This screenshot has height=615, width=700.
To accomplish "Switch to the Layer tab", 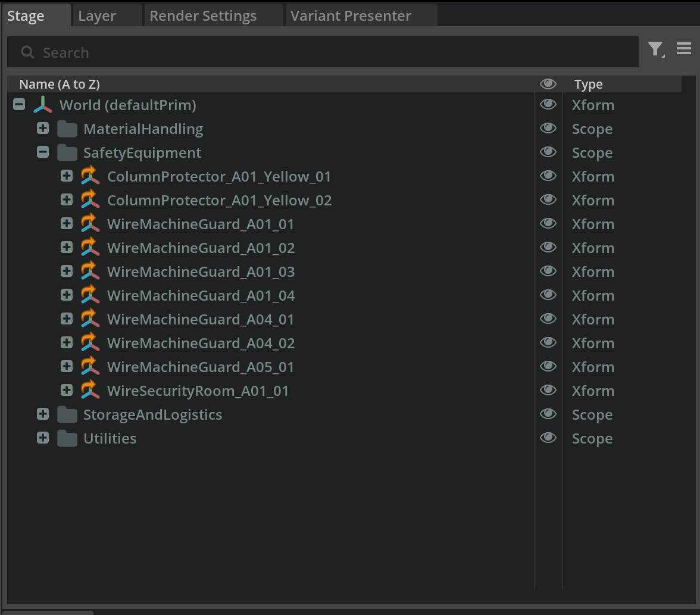I will (97, 16).
